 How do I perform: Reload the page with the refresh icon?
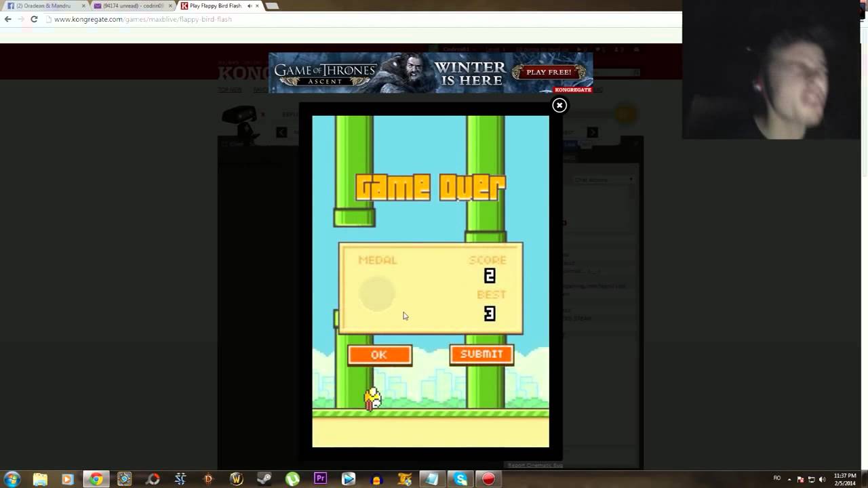(34, 19)
